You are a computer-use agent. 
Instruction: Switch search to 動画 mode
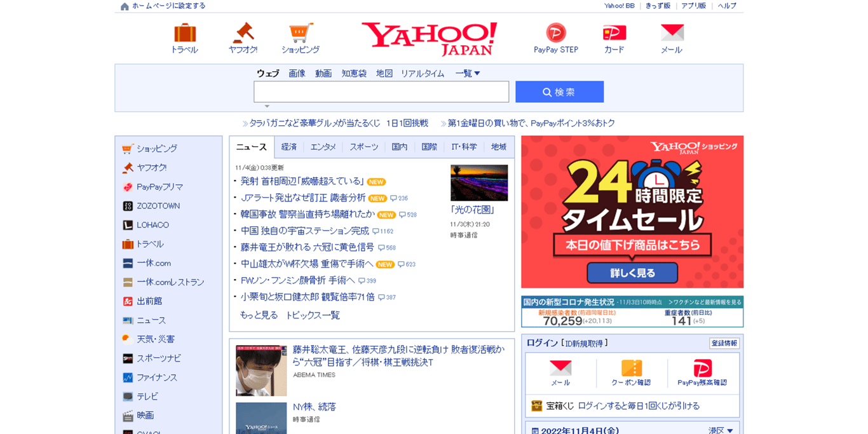[x=323, y=74]
